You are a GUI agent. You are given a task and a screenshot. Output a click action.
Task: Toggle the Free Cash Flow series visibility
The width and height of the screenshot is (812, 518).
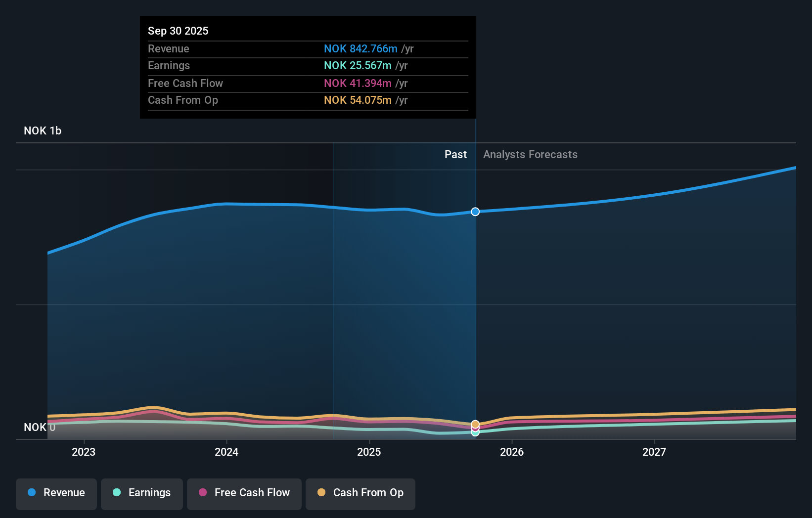pos(244,493)
